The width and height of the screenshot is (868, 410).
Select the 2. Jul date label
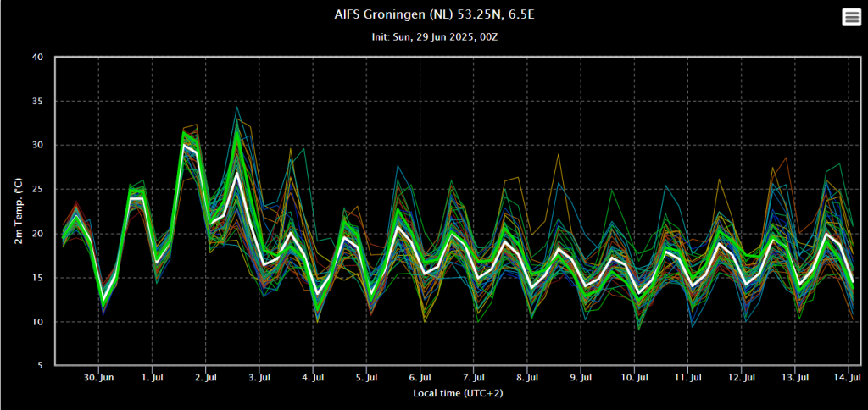pos(206,376)
